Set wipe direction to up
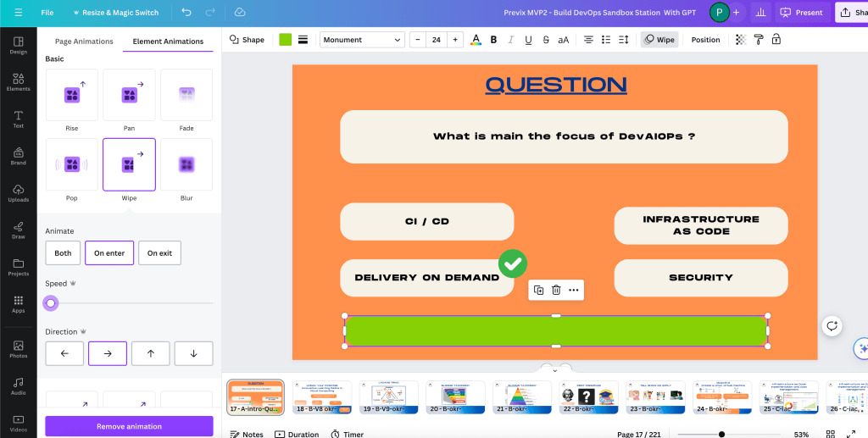Image resolution: width=868 pixels, height=438 pixels. pyautogui.click(x=151, y=353)
